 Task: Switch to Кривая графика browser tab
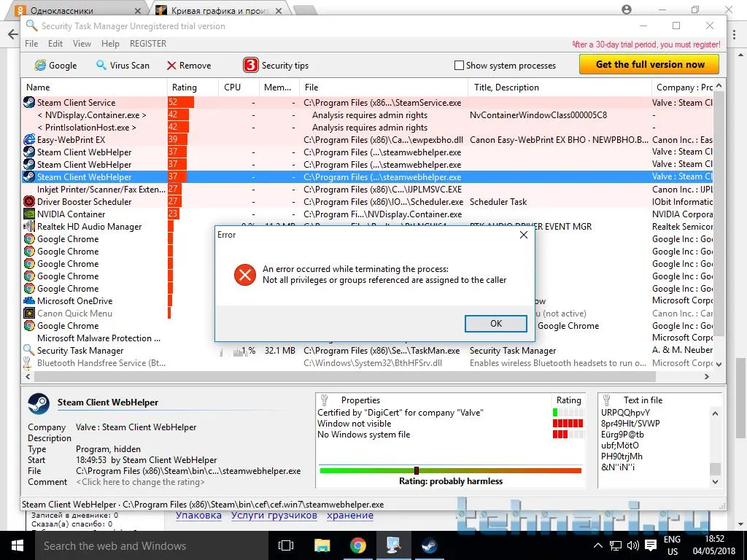pyautogui.click(x=220, y=10)
